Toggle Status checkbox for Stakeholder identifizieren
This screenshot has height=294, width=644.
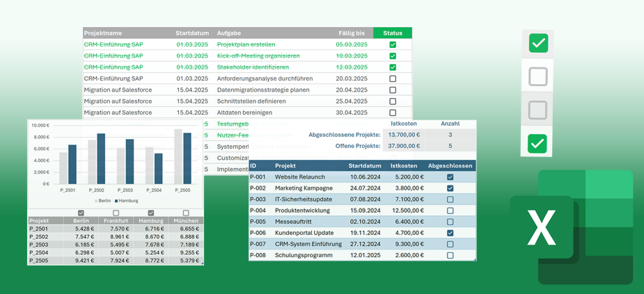pos(393,67)
